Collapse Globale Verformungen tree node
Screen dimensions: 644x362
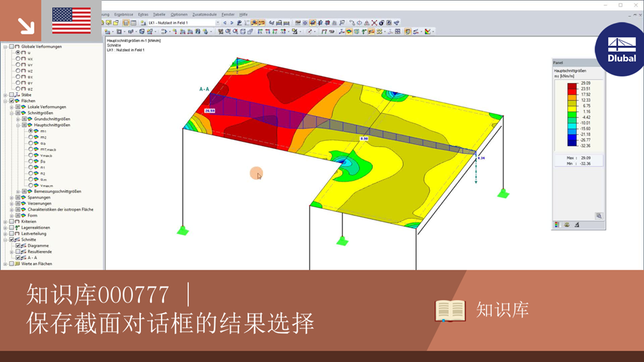[5, 47]
